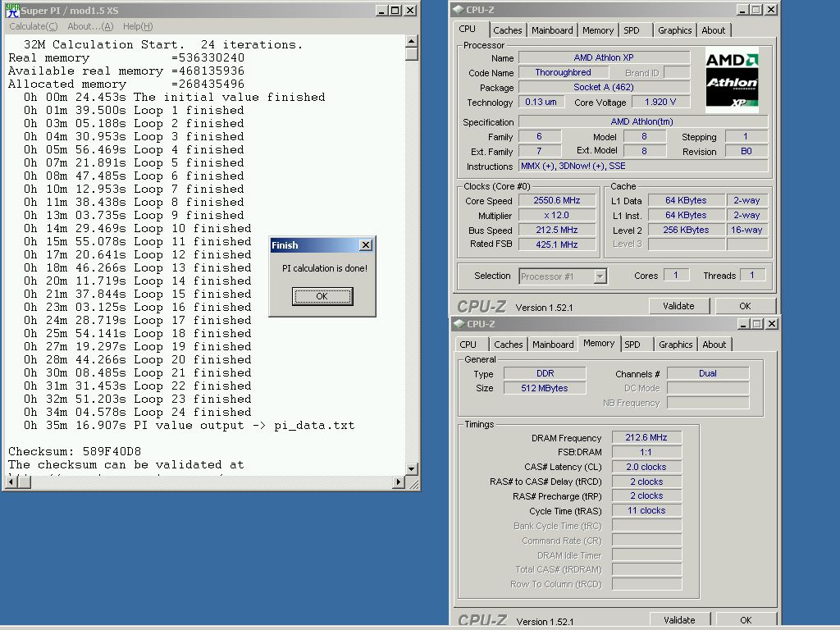Switch to Caches tab in top CPU-Z
This screenshot has height=630, width=840.
pyautogui.click(x=507, y=30)
